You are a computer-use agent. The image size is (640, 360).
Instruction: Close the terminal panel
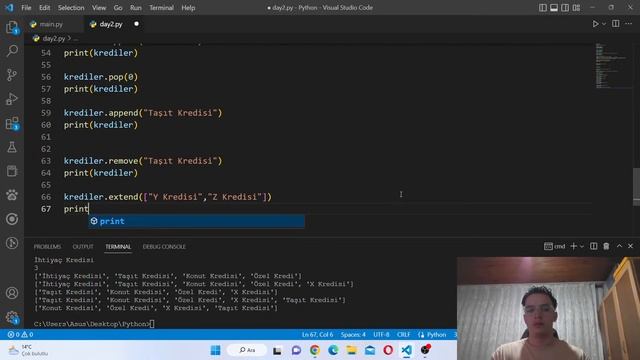[x=630, y=246]
